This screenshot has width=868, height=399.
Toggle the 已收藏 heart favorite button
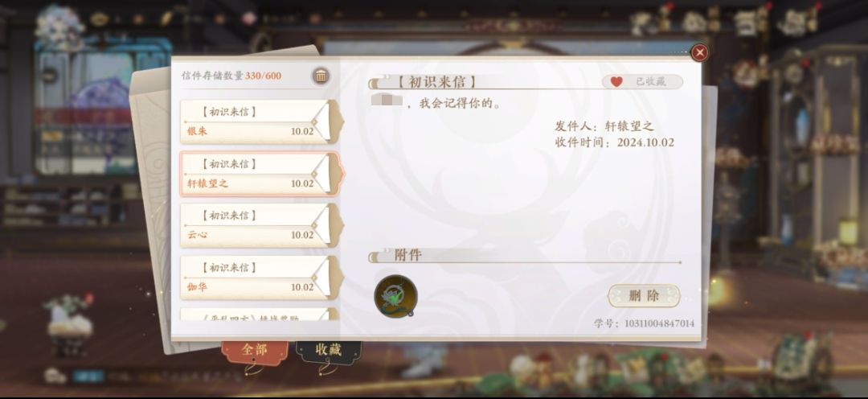pyautogui.click(x=642, y=81)
